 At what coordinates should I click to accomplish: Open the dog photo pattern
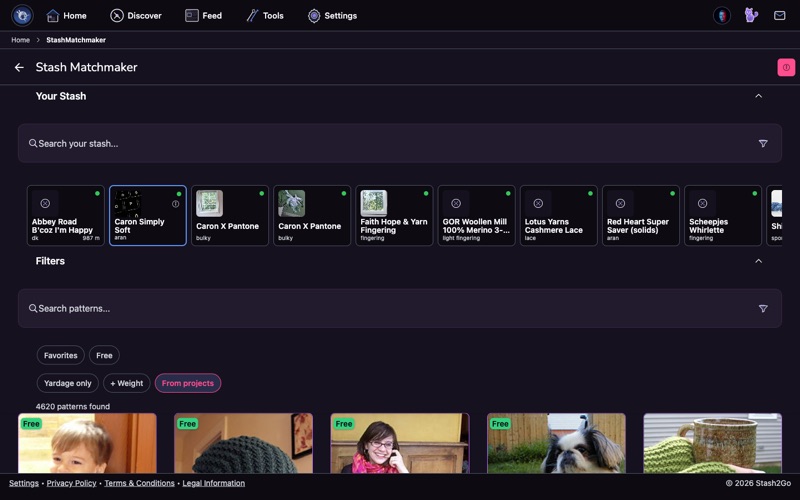click(x=556, y=443)
